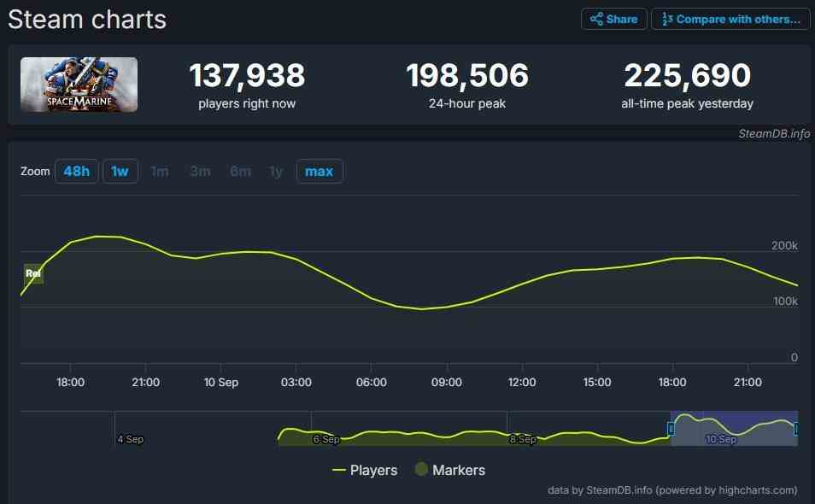The image size is (815, 504).
Task: Set chart zoom to max
Action: (320, 171)
